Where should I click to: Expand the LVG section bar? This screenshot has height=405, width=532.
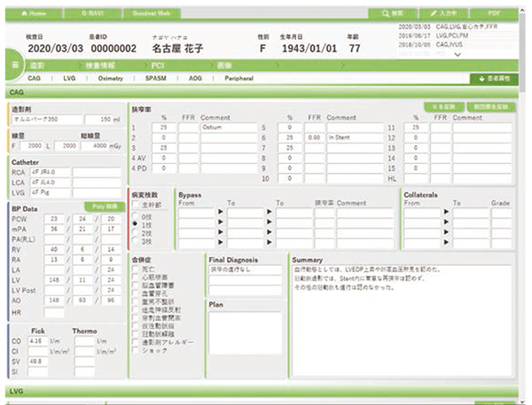tap(266, 390)
